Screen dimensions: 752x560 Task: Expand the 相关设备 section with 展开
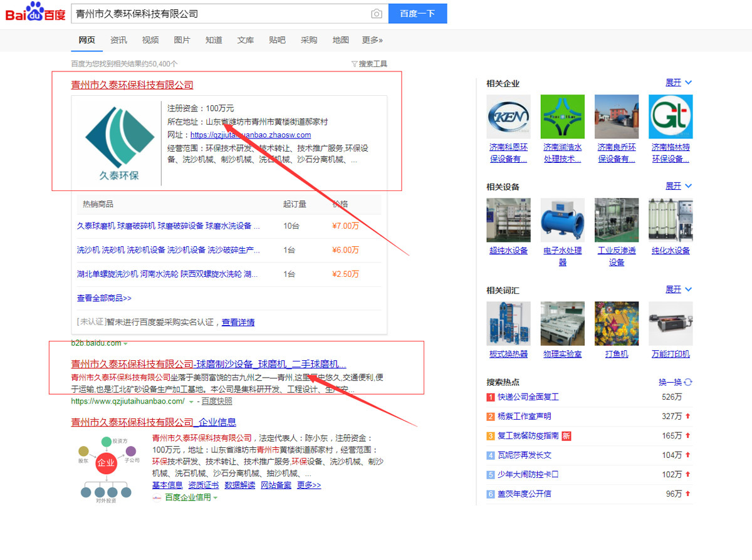click(x=679, y=186)
